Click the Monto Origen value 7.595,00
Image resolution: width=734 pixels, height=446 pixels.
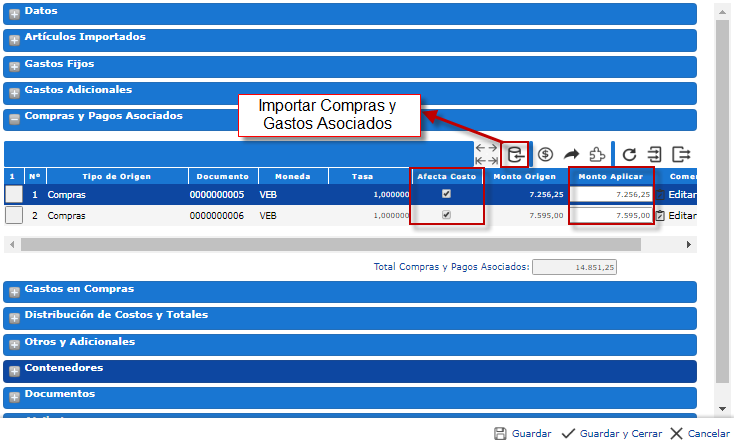(x=546, y=216)
